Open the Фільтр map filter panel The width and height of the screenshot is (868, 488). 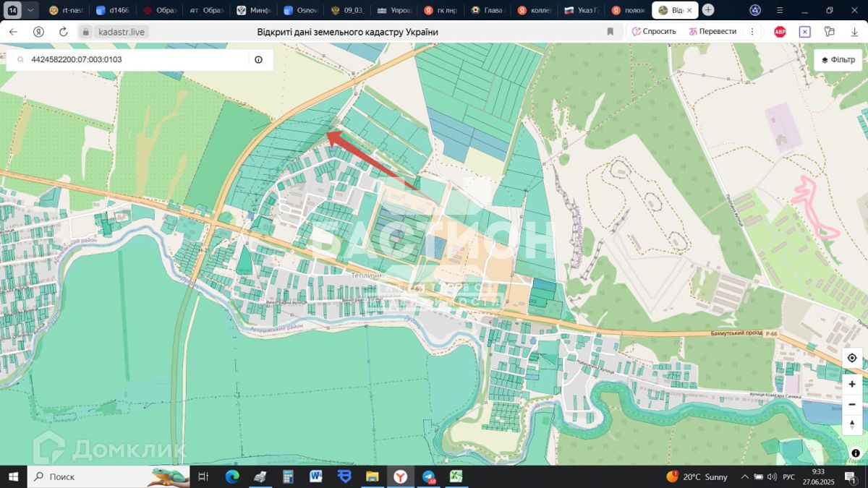tap(838, 60)
